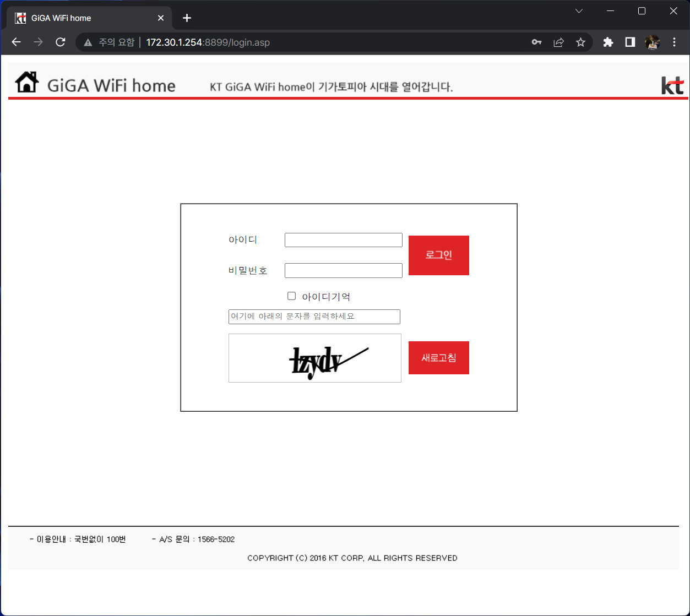Click the share icon in the browser toolbar

(x=558, y=42)
